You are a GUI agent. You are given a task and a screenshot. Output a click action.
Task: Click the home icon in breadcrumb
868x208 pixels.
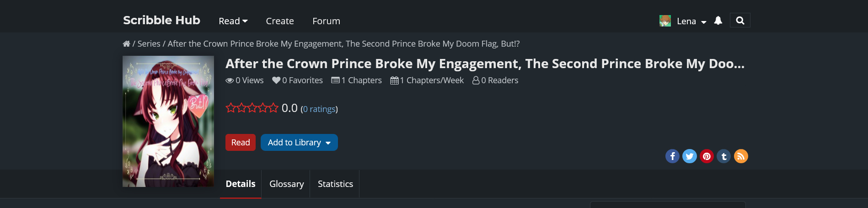(x=126, y=44)
